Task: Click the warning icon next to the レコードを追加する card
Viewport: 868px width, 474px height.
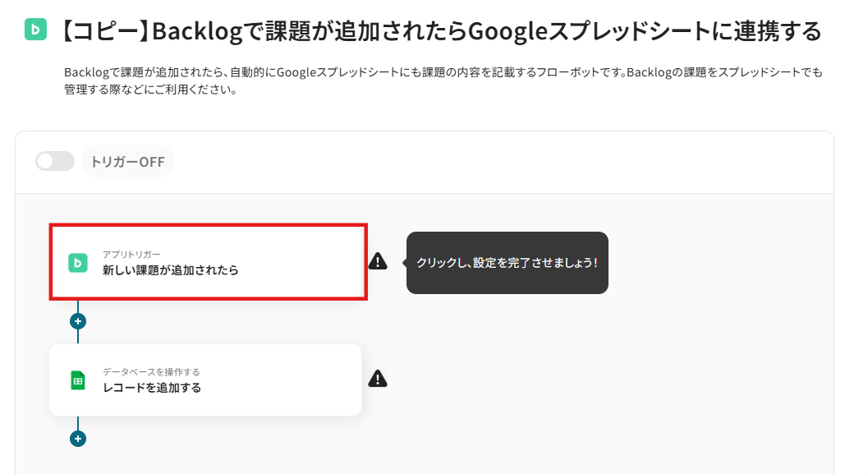Action: pyautogui.click(x=378, y=379)
